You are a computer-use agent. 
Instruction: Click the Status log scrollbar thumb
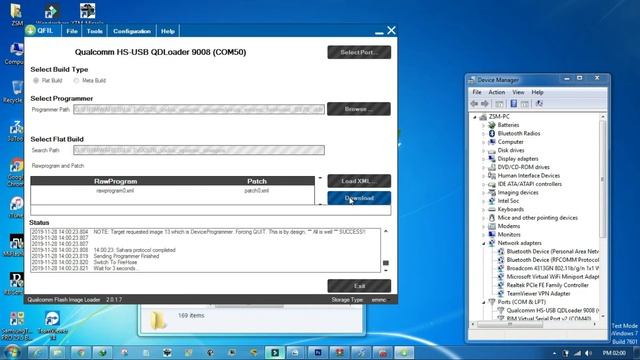(x=386, y=263)
